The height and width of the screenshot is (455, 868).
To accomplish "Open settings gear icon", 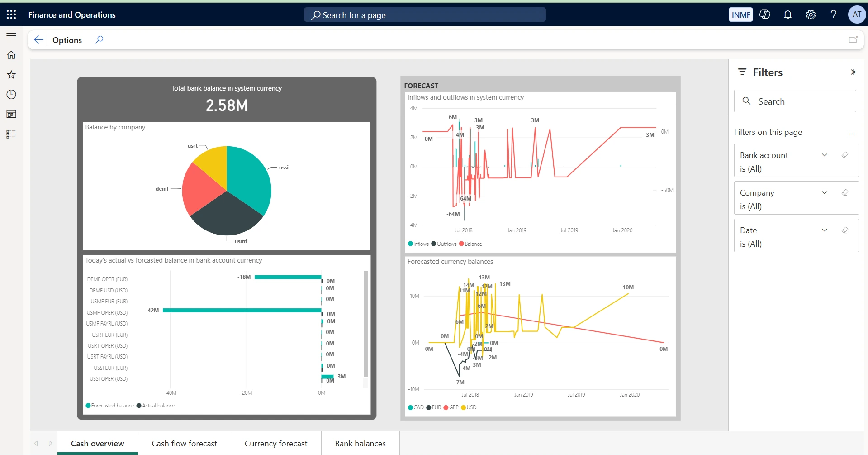I will [x=811, y=14].
